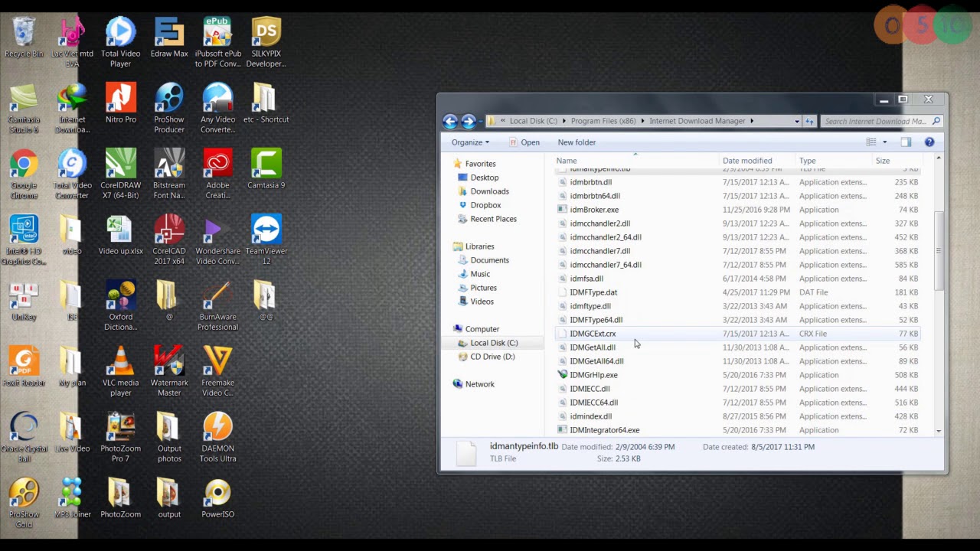Open Nitro Pro desktop shortcut
Screen dimensions: 980x551
[120, 103]
